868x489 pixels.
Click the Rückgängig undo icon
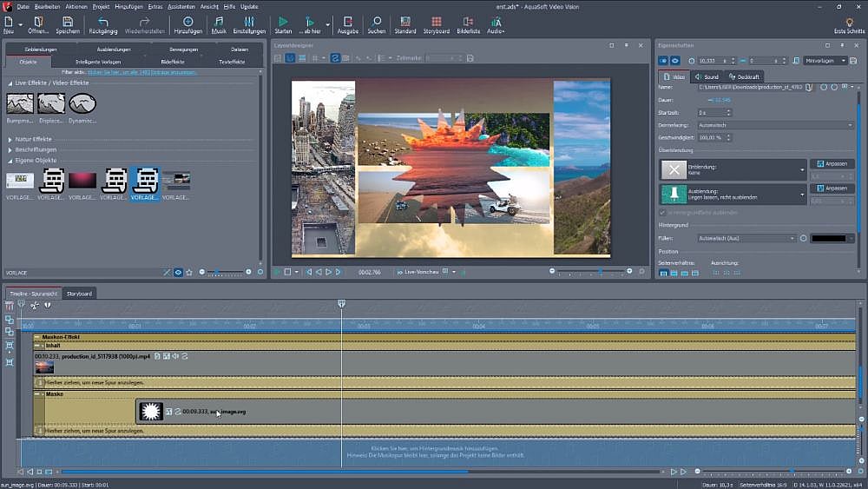coord(103,21)
